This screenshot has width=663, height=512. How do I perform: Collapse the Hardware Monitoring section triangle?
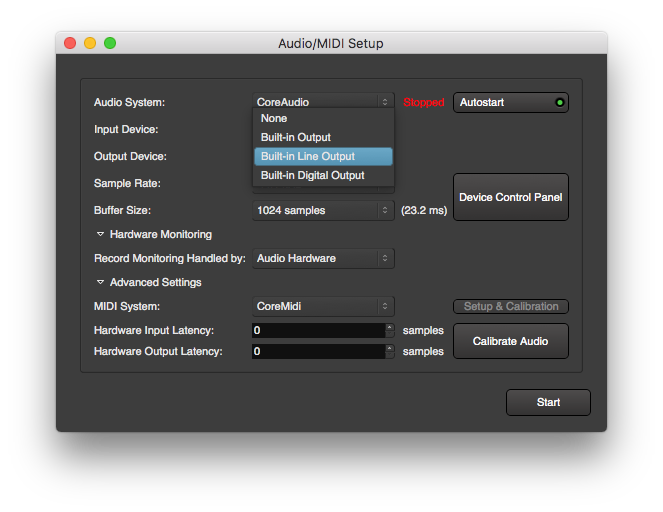[100, 234]
